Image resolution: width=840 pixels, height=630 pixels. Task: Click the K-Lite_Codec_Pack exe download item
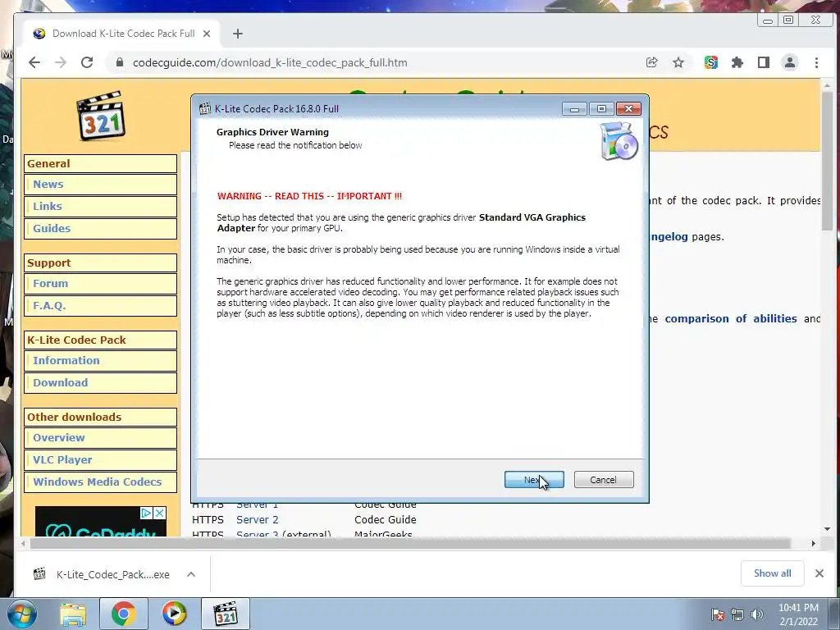pos(102,574)
